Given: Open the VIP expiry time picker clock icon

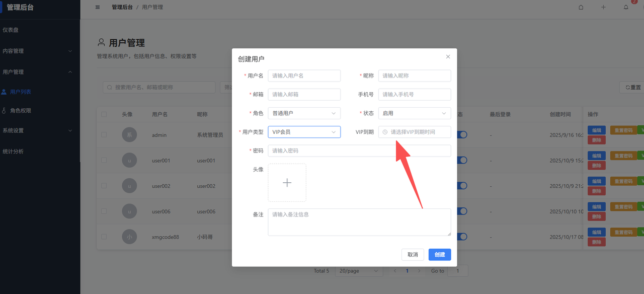Looking at the screenshot, I should point(385,131).
